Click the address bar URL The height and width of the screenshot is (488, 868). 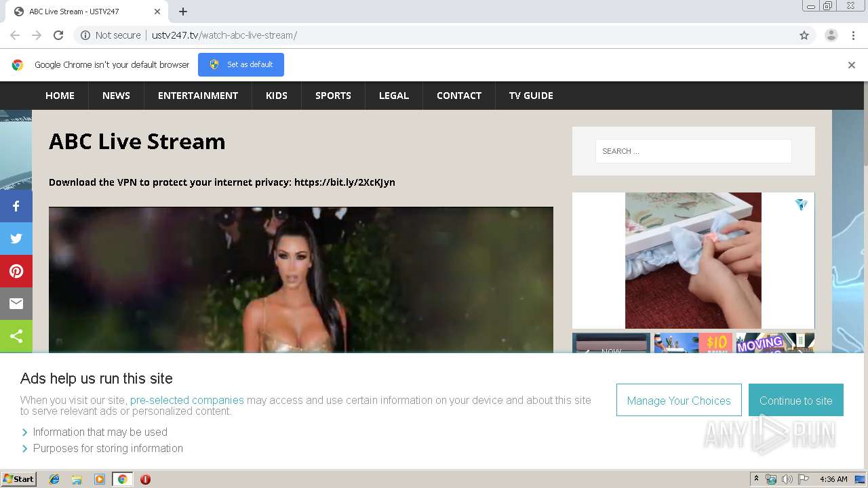click(224, 35)
